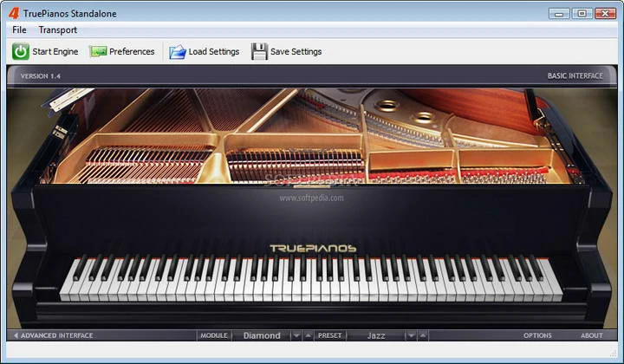The height and width of the screenshot is (364, 624).
Task: Click the VERSION 1.4 text
Action: coord(41,76)
